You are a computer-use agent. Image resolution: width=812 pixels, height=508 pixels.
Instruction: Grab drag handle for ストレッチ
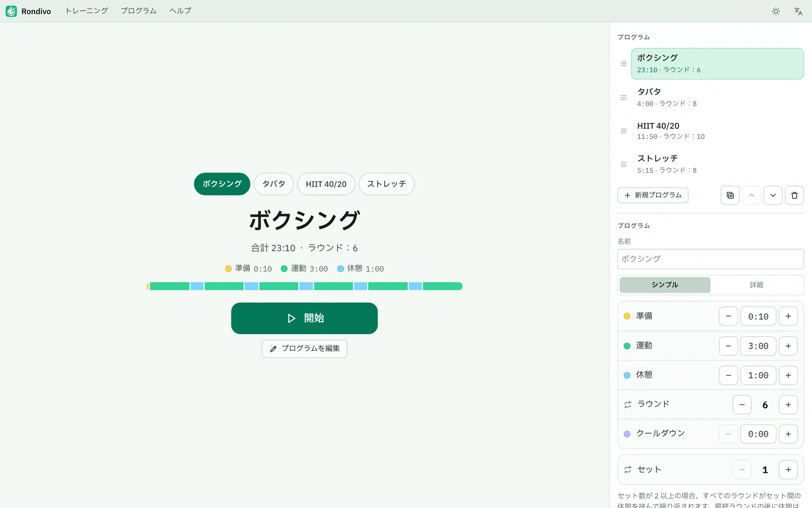623,164
